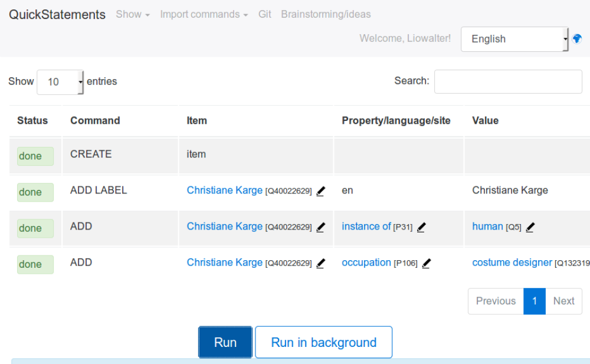
Task: Open Christiane Karge link in instance of row
Action: tap(225, 227)
